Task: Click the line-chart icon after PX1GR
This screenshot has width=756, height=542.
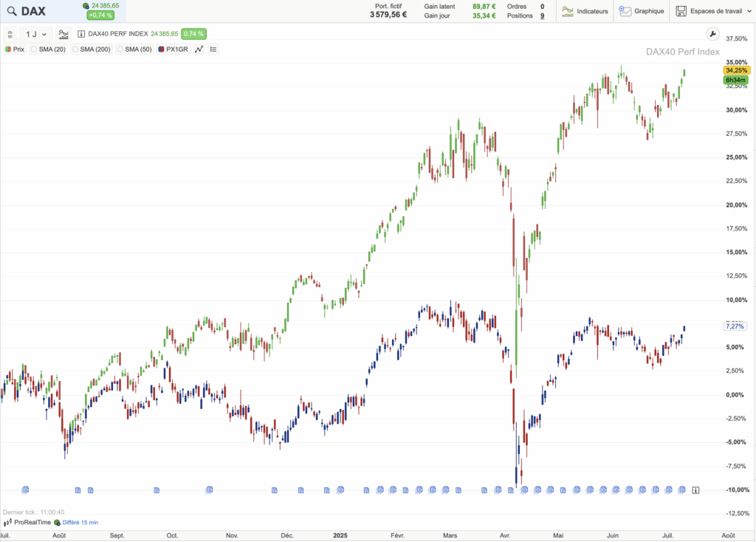Action: click(199, 49)
